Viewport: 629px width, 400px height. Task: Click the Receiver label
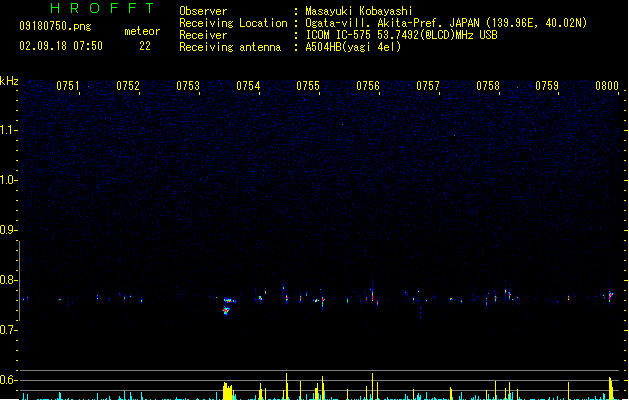203,35
